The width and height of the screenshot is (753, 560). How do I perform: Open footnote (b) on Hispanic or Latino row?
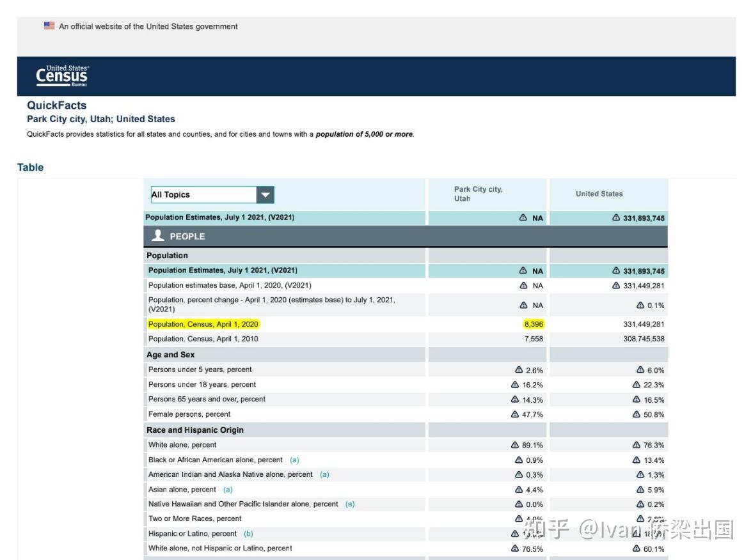point(248,534)
